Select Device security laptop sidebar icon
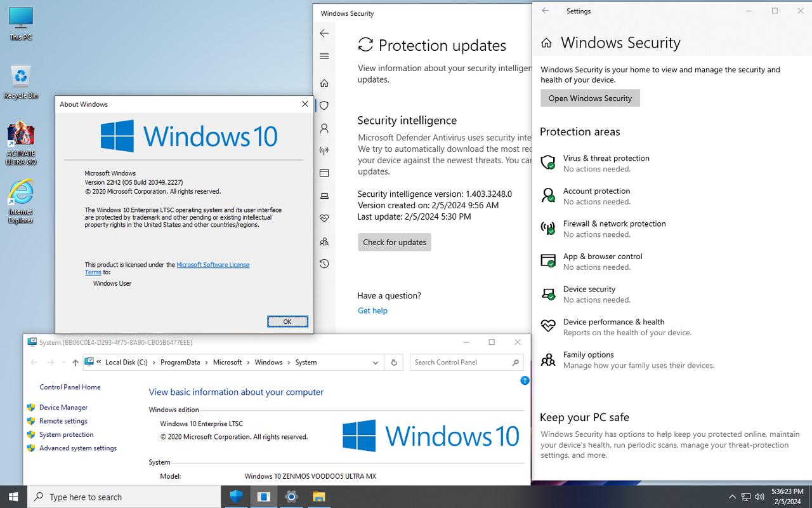812x508 pixels. point(324,196)
